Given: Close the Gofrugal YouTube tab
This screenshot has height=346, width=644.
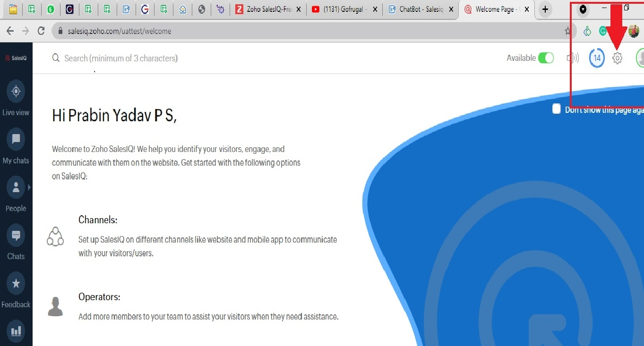Looking at the screenshot, I should pos(375,9).
